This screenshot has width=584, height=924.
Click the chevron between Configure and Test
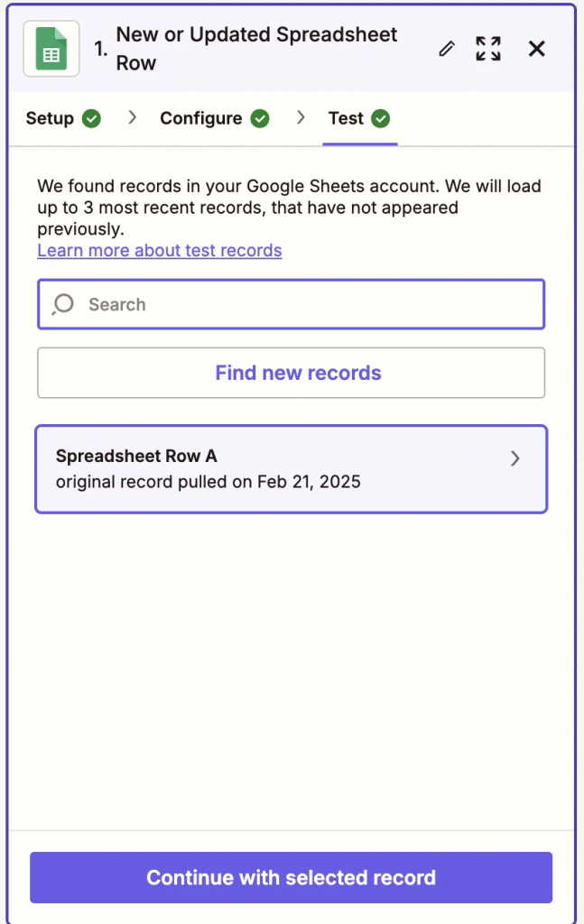pyautogui.click(x=301, y=118)
